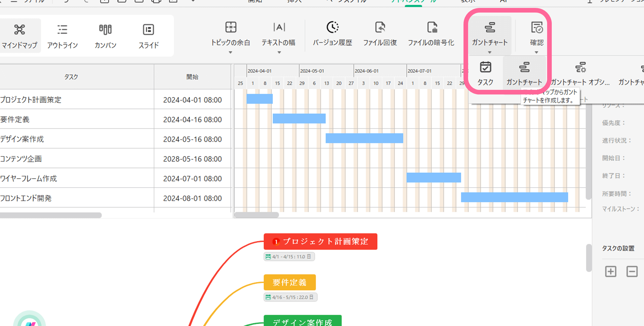Image resolution: width=644 pixels, height=326 pixels.
Task: Open ガントチャート オプション settings item
Action: (581, 74)
